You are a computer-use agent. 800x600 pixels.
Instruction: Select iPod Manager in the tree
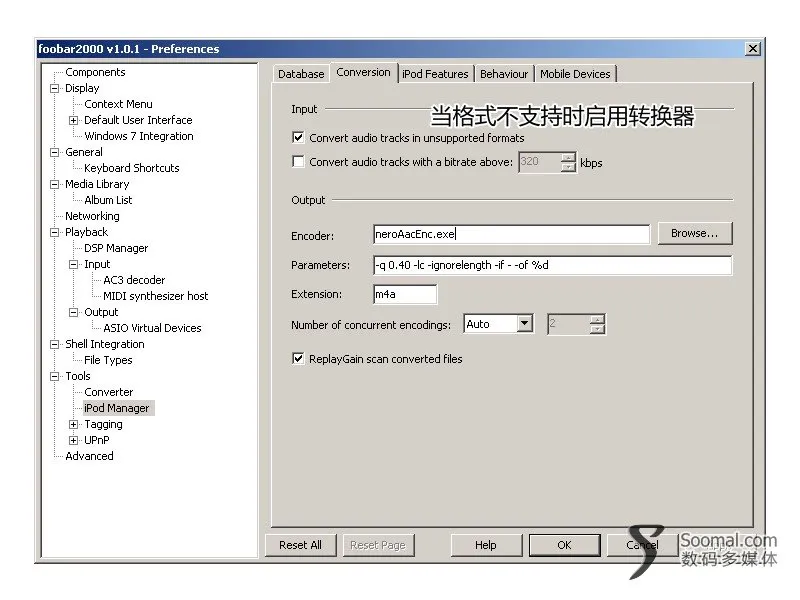(x=116, y=408)
